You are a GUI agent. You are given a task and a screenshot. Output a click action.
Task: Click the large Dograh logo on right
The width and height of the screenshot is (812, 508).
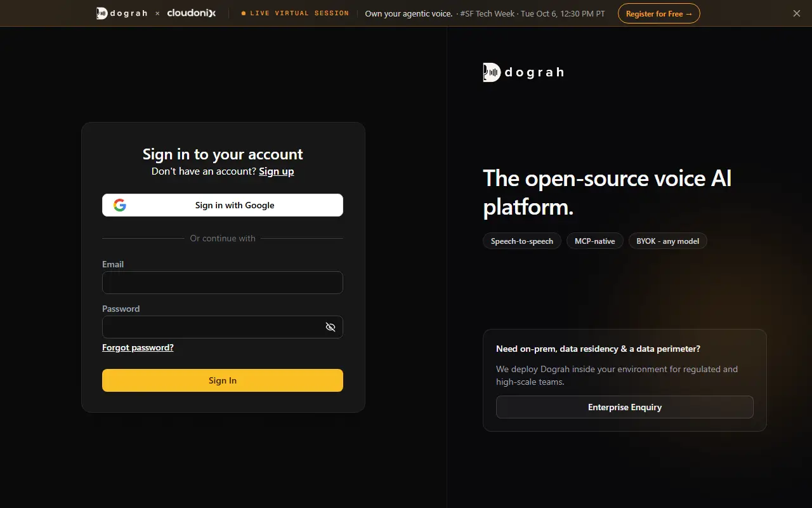523,72
